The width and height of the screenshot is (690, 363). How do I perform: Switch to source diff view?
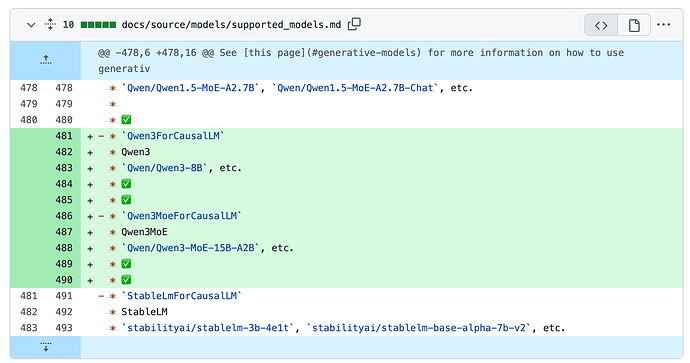[601, 25]
